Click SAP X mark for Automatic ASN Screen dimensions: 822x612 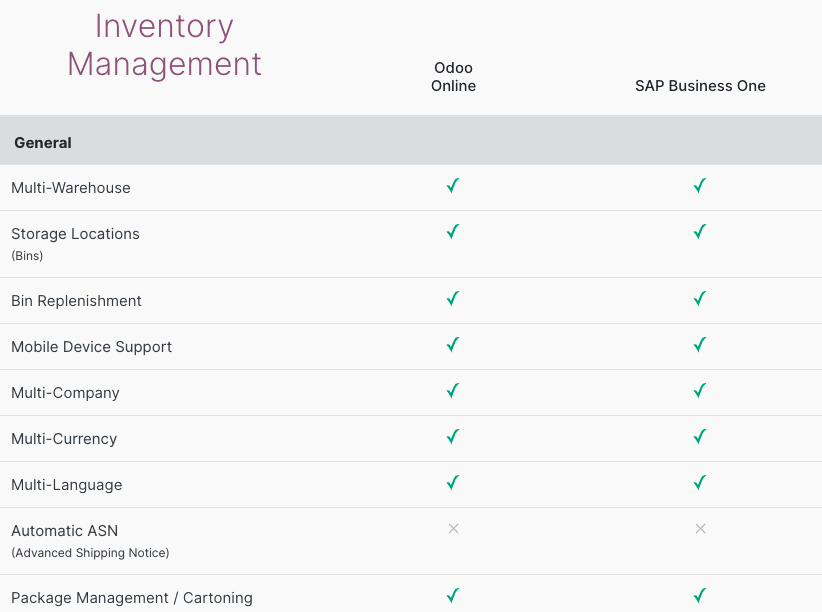tap(700, 529)
